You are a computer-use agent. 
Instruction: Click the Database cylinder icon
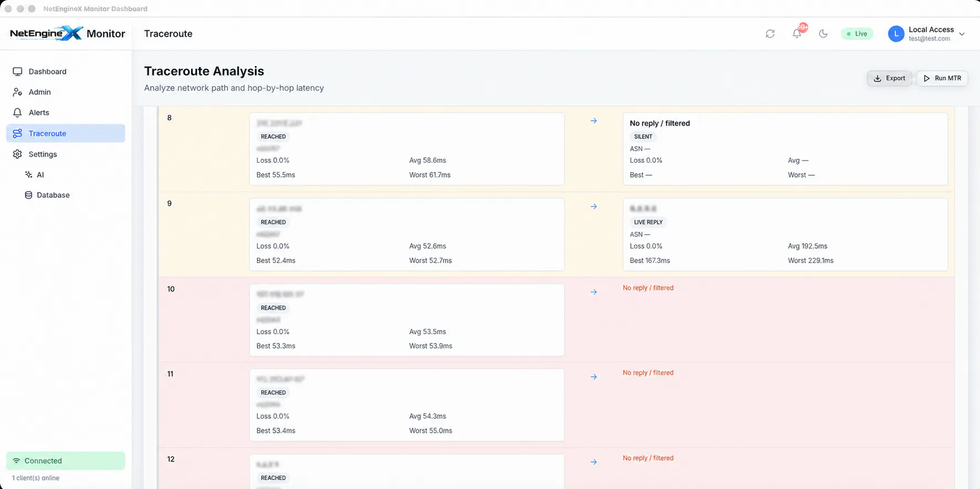(29, 195)
